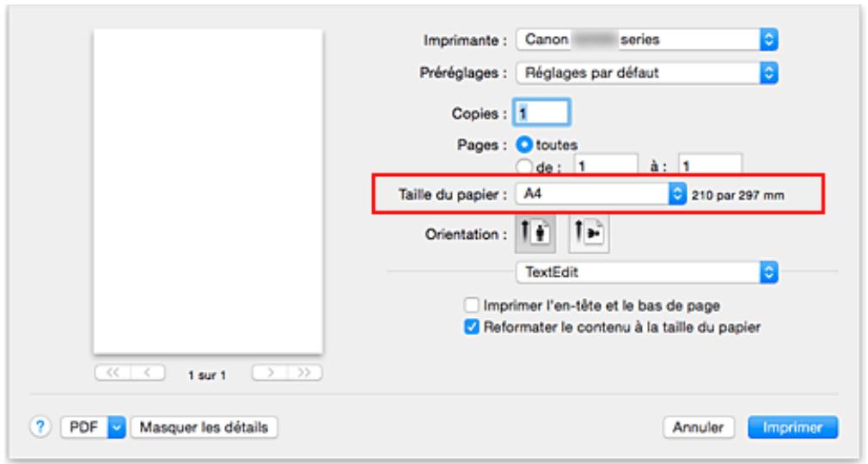The image size is (868, 464).
Task: Enable Imprimer l'en-tête et le bas de page
Action: 471,303
